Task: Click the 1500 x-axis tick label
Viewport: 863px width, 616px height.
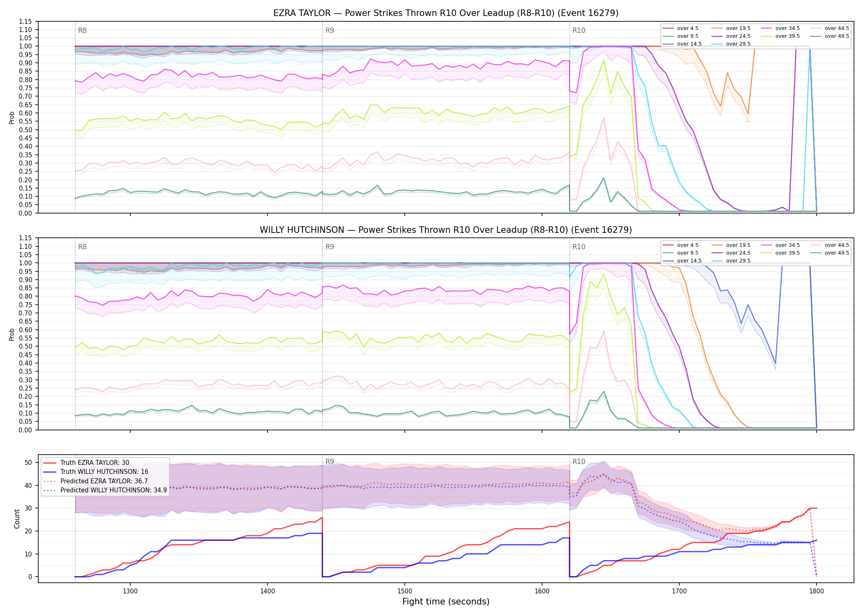Action: 405,591
